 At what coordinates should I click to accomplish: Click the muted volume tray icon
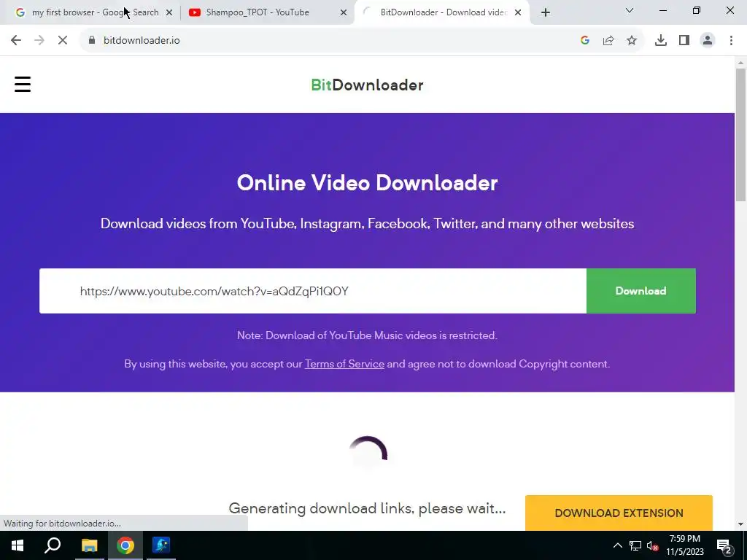pos(653,545)
